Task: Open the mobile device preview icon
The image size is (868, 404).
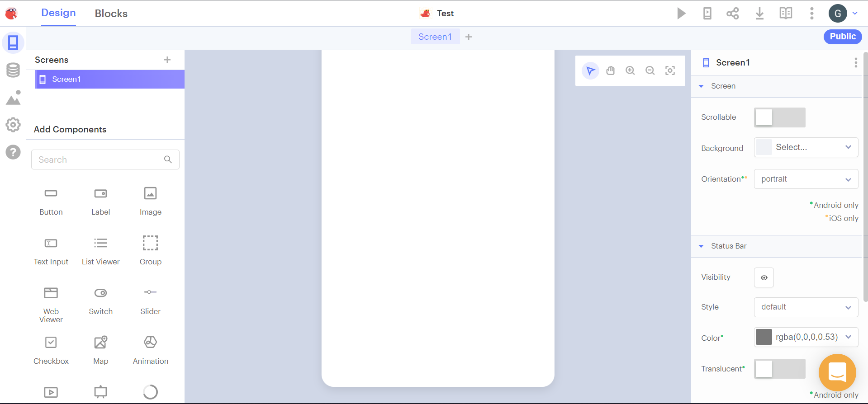Action: pyautogui.click(x=707, y=13)
